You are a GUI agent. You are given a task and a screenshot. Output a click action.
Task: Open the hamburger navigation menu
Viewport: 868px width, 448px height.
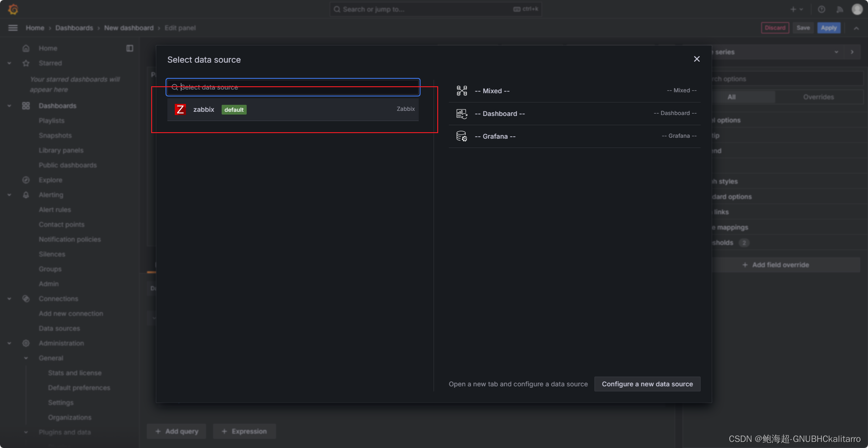tap(13, 28)
